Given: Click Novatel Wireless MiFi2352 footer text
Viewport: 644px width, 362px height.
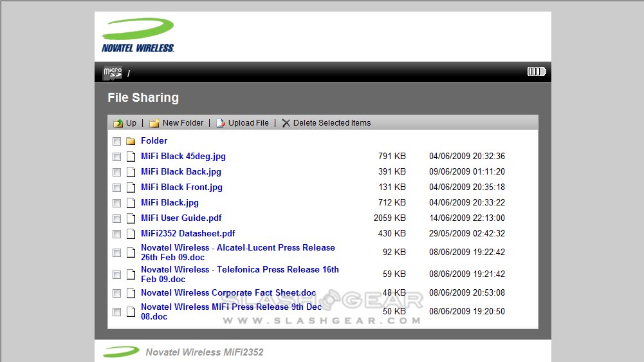Looking at the screenshot, I should point(205,352).
